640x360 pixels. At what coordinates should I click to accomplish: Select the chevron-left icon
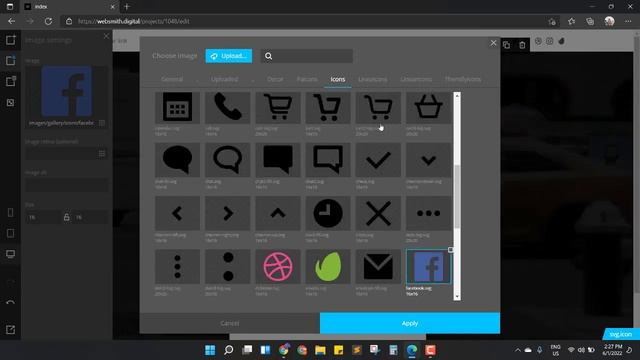[177, 213]
